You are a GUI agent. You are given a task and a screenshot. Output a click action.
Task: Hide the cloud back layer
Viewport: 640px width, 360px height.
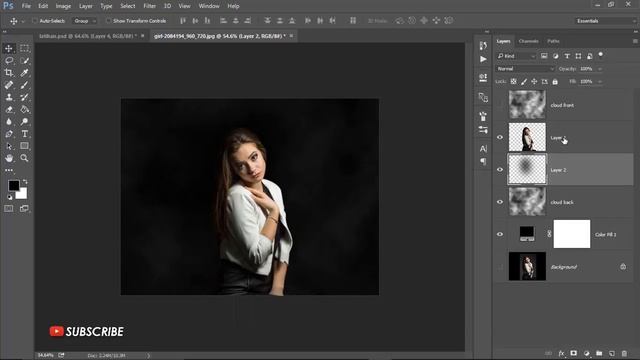click(x=500, y=202)
